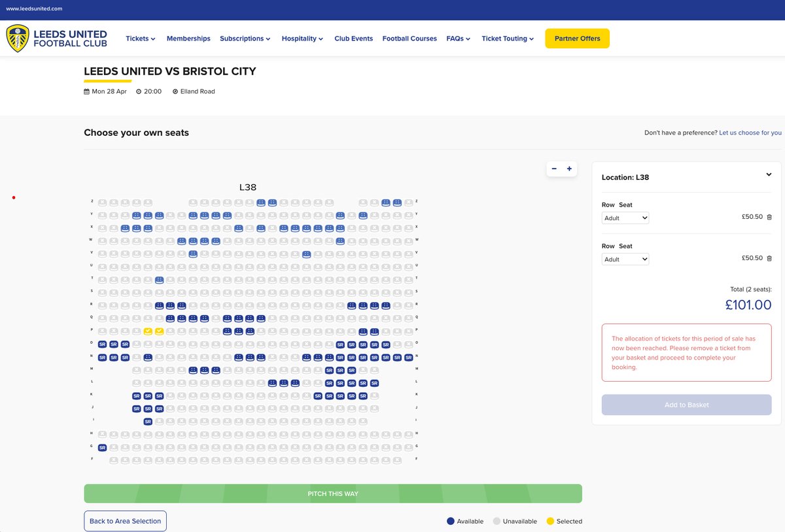785x532 pixels.
Task: Choose leftmost available seat in row Q
Action: (x=170, y=318)
